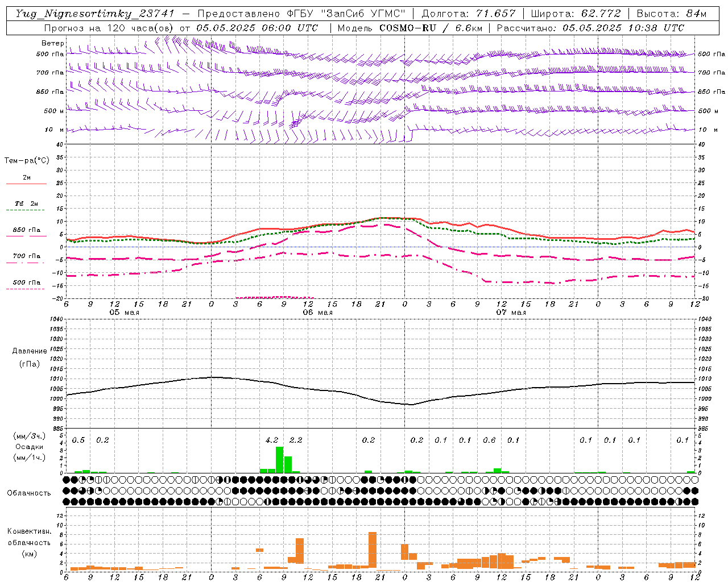Click the Td 2м legend entry

pyautogui.click(x=26, y=203)
